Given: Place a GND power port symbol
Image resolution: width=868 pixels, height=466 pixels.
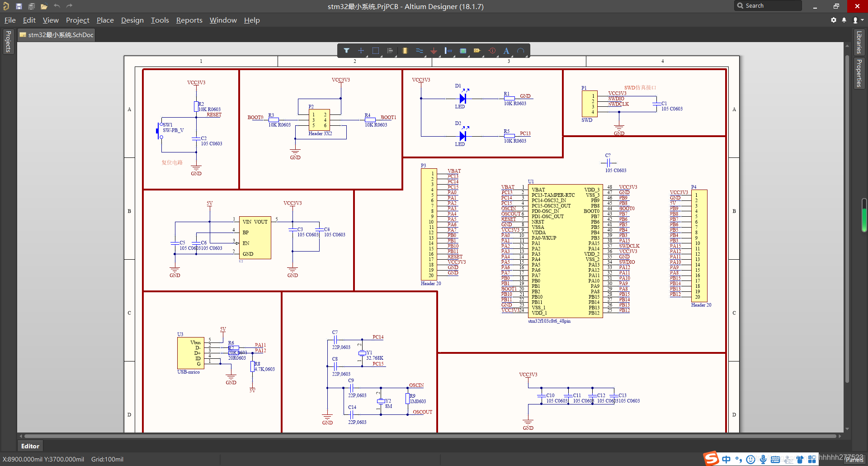Looking at the screenshot, I should coord(434,51).
